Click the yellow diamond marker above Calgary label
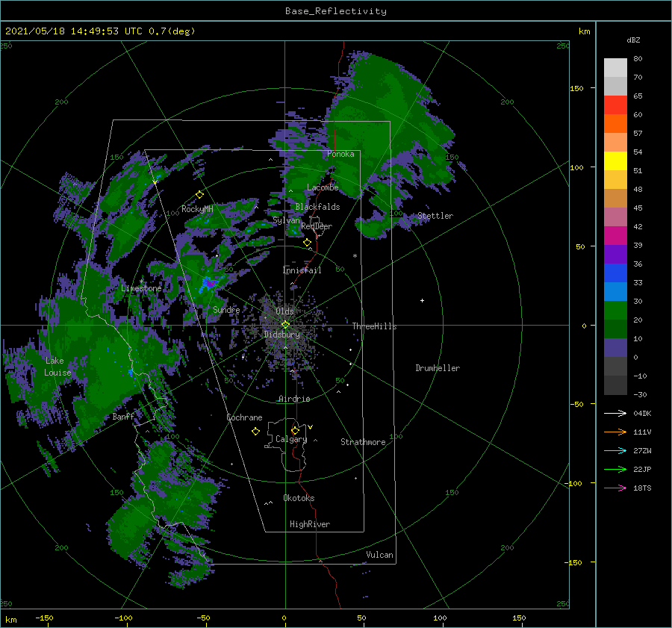This screenshot has width=672, height=628. pos(295,430)
